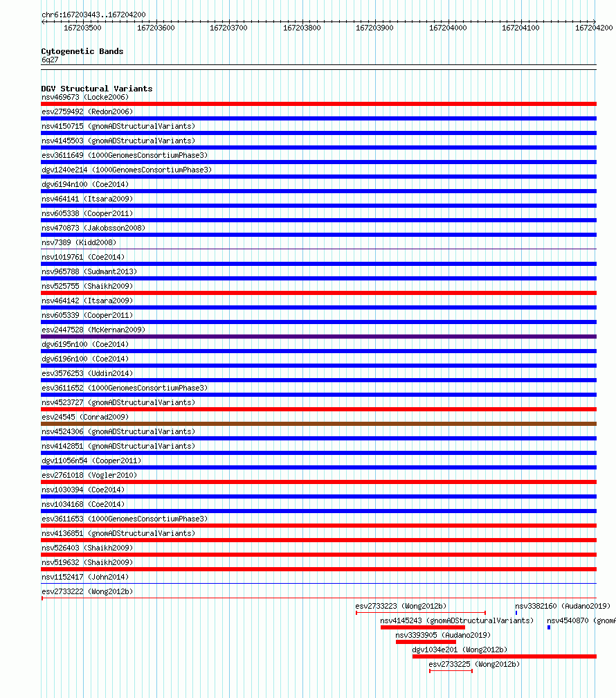Open esv2447528 (McKernan2009) label

click(93, 330)
